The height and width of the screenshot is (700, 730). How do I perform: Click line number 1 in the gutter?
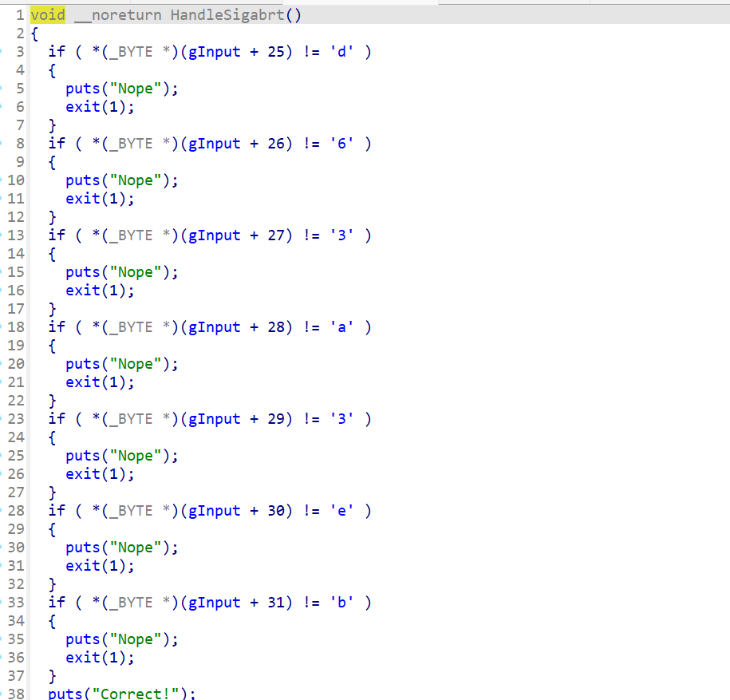click(x=20, y=15)
